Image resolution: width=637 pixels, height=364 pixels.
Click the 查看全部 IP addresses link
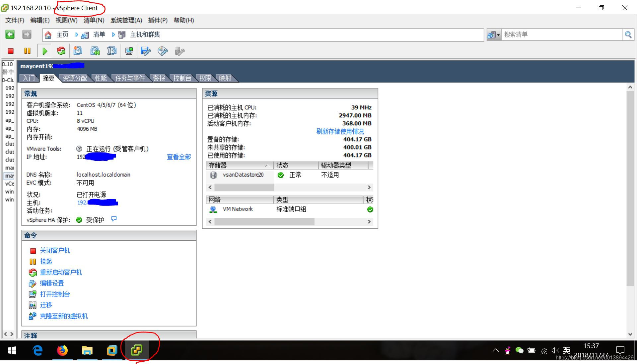point(179,157)
